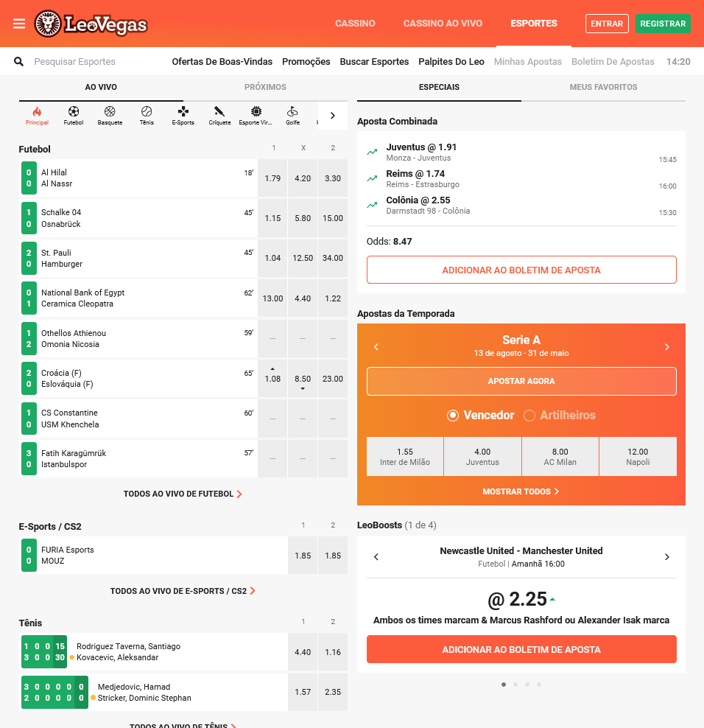Screen dimensions: 704x728
Task: Open Othellos Athienou vs Omonia Nicosia match
Action: tap(138, 338)
